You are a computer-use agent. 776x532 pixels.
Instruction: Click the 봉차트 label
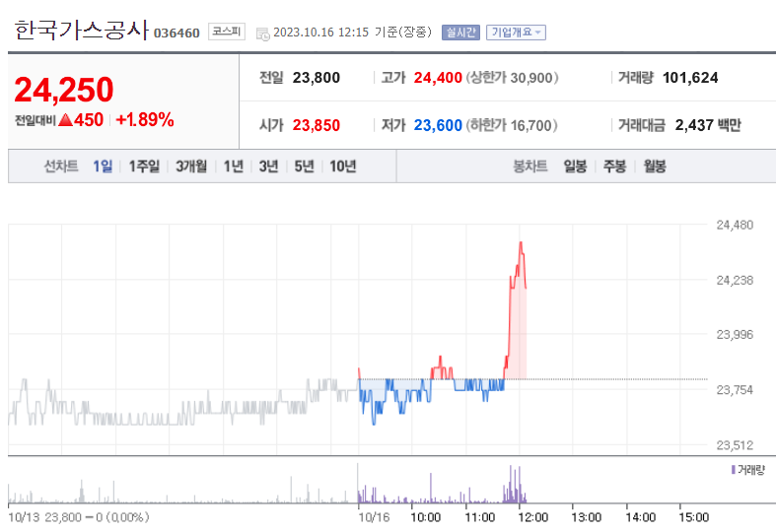point(530,166)
